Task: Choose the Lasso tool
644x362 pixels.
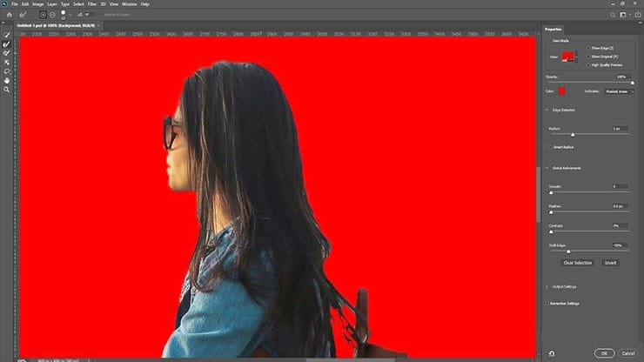Action: click(7, 71)
